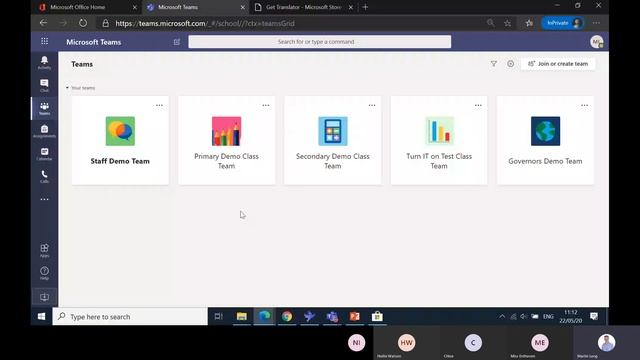Open the profile avatar menu
The height and width of the screenshot is (360, 640).
(597, 42)
